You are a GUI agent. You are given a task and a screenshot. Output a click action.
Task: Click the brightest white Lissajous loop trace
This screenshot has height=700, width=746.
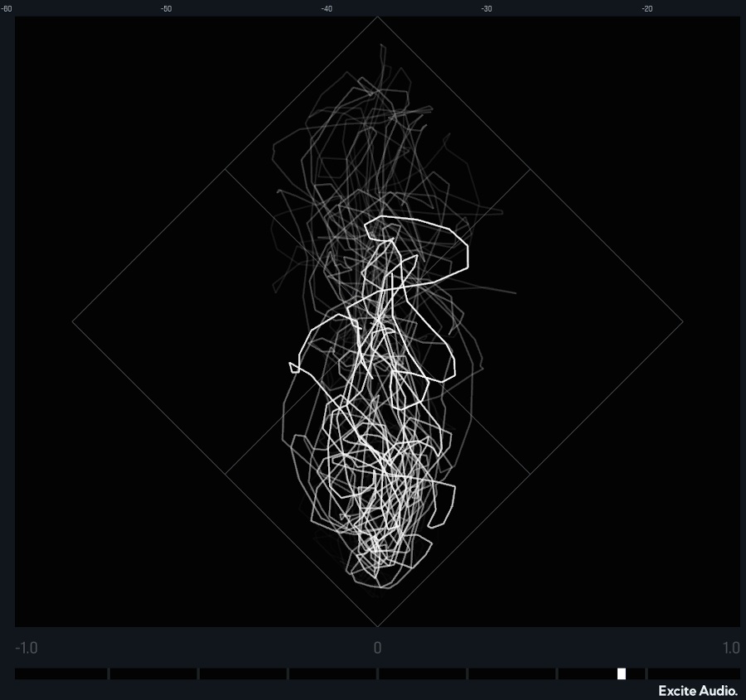[467, 249]
